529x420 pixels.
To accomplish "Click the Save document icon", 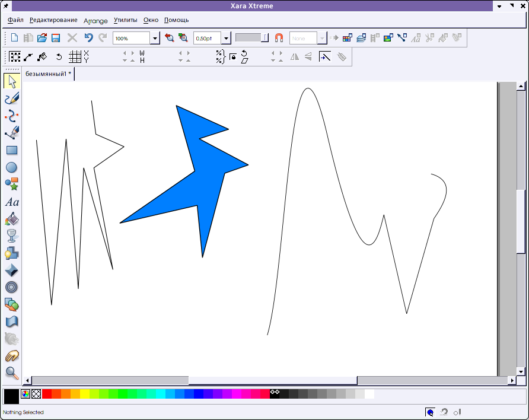I will tap(56, 38).
